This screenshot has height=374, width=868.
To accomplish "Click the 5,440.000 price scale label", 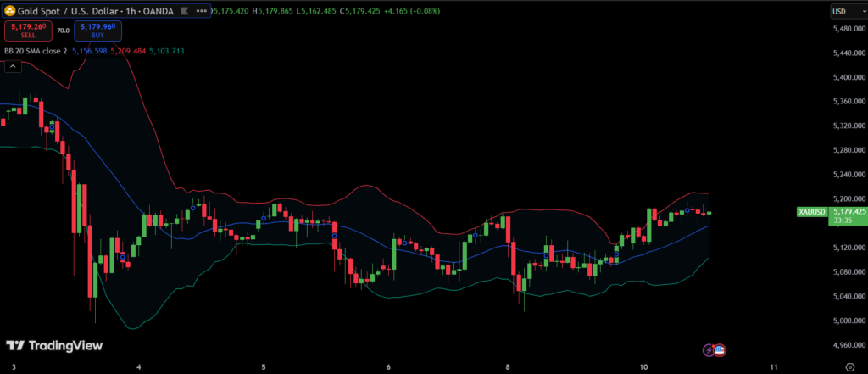I will [849, 53].
